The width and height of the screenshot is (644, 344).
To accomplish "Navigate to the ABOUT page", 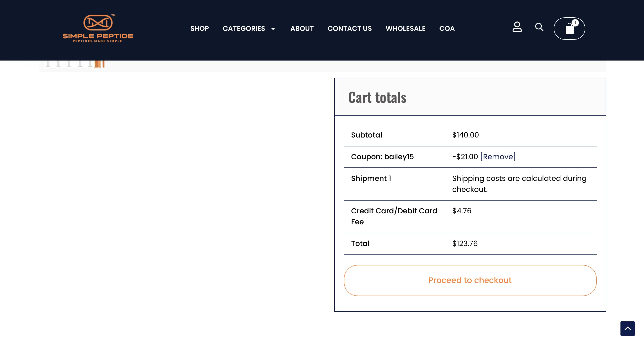I will point(302,29).
